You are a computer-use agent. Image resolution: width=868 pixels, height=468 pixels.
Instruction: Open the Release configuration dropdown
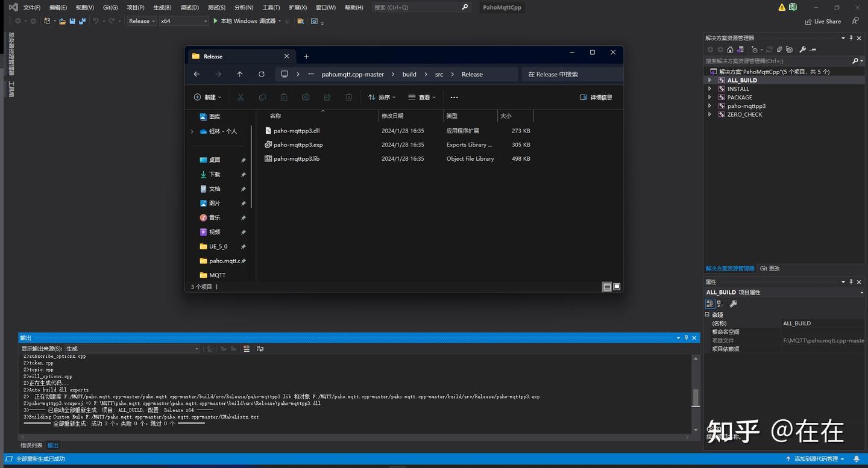(x=142, y=21)
